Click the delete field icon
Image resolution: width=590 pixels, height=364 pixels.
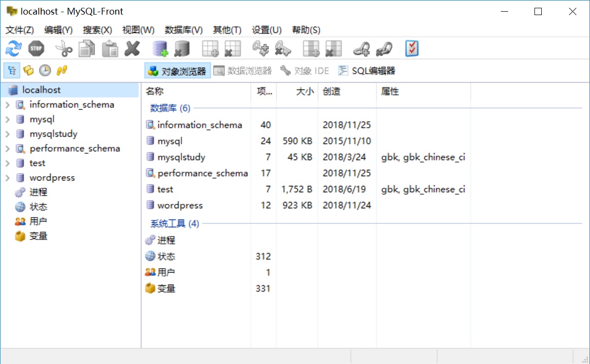[x=333, y=49]
